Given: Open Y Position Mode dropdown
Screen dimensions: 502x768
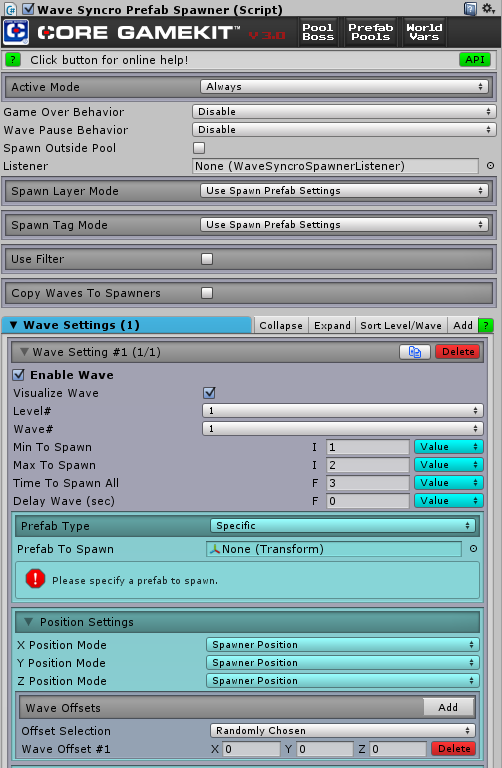Looking at the screenshot, I should point(343,663).
